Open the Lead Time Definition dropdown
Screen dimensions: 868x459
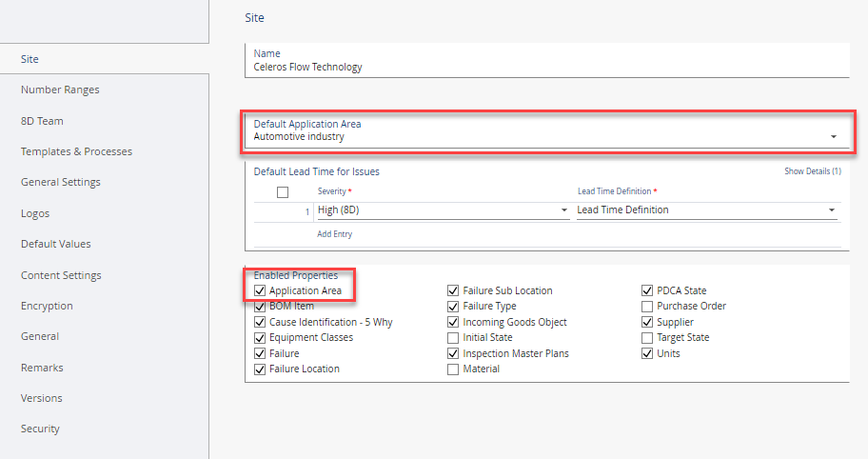point(832,210)
